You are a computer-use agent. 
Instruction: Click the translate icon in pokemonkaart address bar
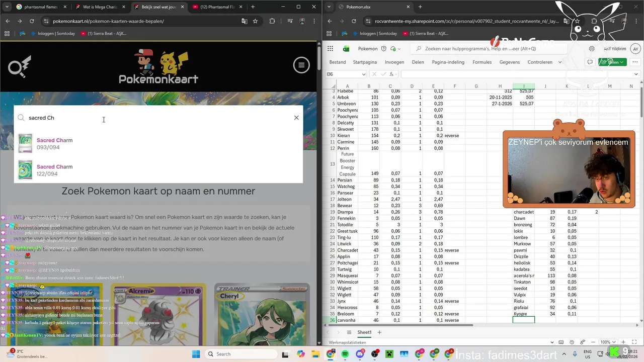(245, 21)
